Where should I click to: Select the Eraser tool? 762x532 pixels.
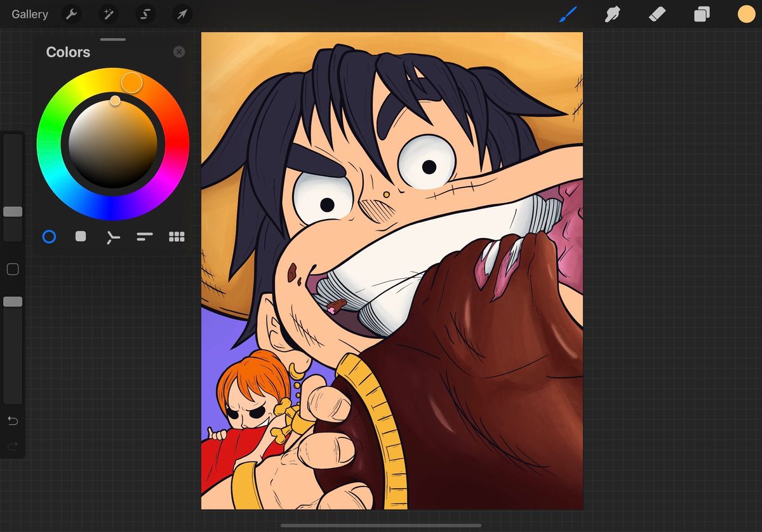coord(657,14)
